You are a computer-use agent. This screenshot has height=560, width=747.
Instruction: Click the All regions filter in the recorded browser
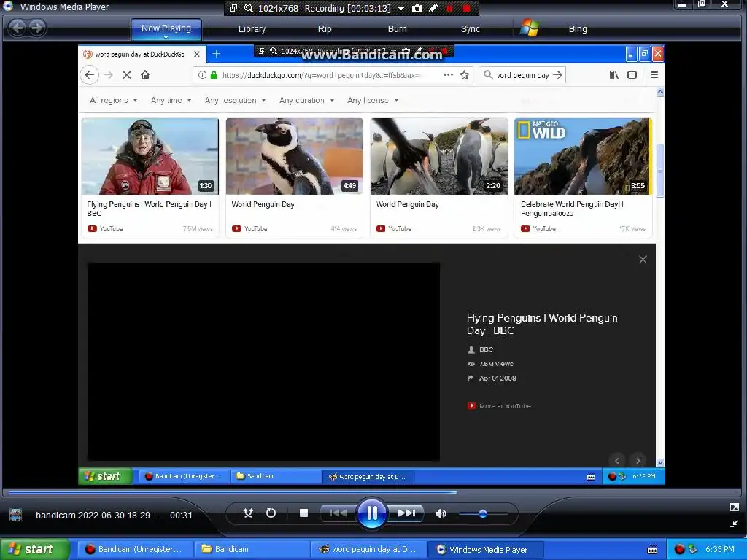tap(114, 101)
